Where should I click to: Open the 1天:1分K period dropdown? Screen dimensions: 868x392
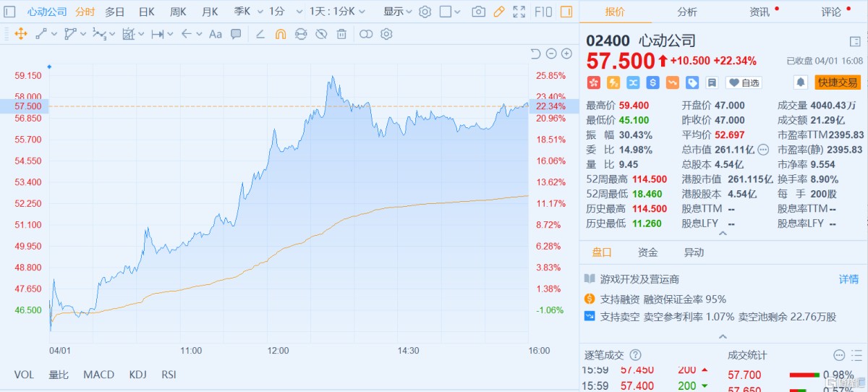(337, 12)
